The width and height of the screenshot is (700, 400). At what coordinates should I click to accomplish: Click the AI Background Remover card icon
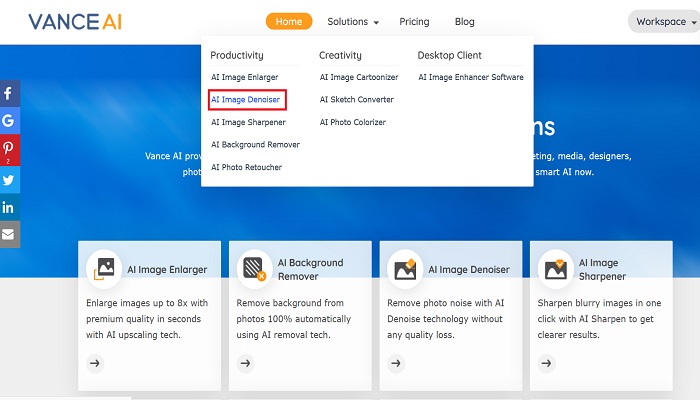point(254,269)
